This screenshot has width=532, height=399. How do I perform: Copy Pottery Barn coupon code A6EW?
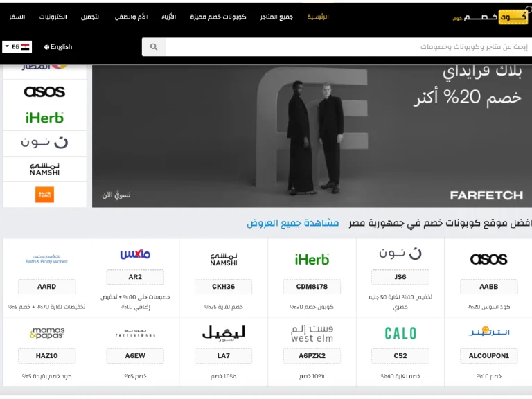135,356
